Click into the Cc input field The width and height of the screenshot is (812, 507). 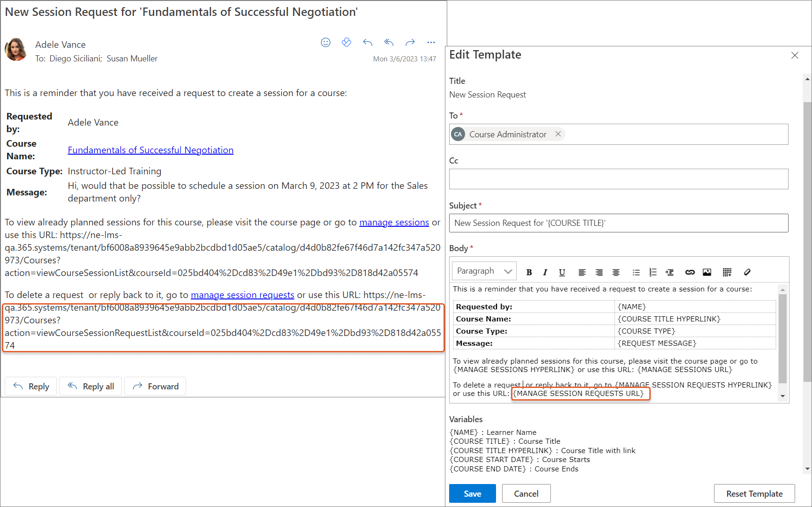pyautogui.click(x=618, y=179)
